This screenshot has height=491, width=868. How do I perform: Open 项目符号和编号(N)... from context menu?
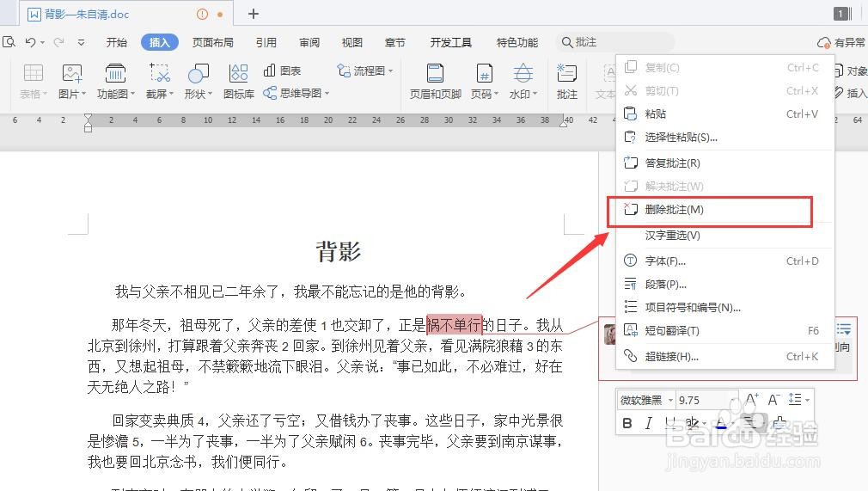click(x=725, y=308)
